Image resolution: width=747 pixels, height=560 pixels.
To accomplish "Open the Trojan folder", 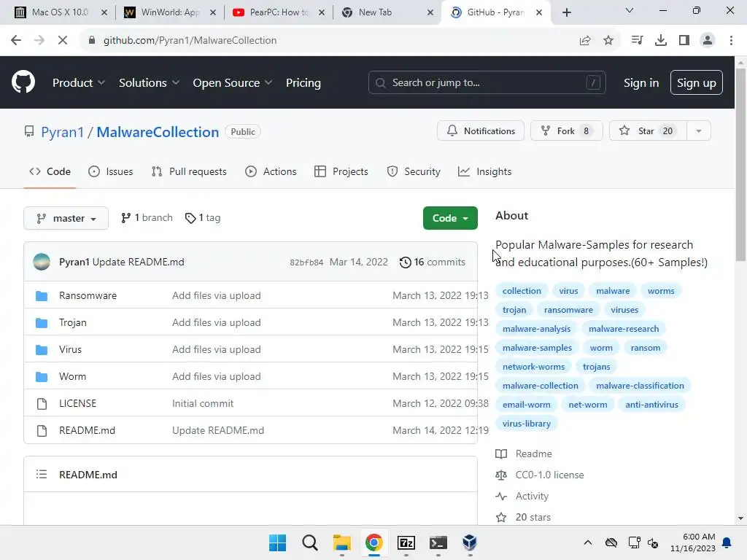I will [x=73, y=322].
